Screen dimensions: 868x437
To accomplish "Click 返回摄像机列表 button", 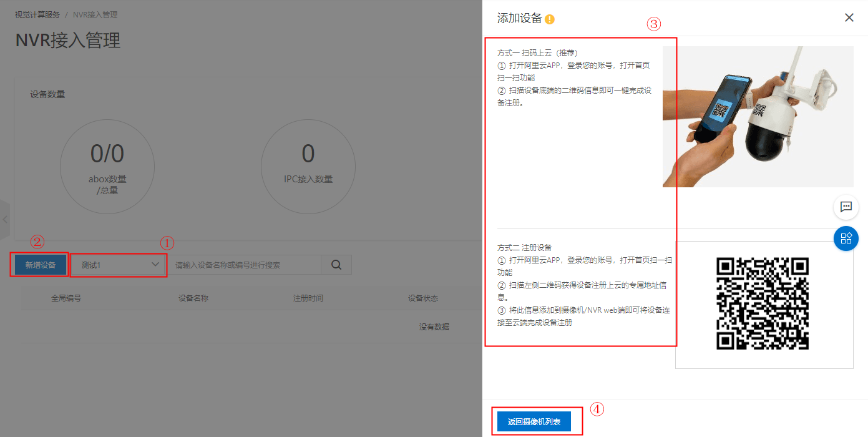I will [534, 421].
